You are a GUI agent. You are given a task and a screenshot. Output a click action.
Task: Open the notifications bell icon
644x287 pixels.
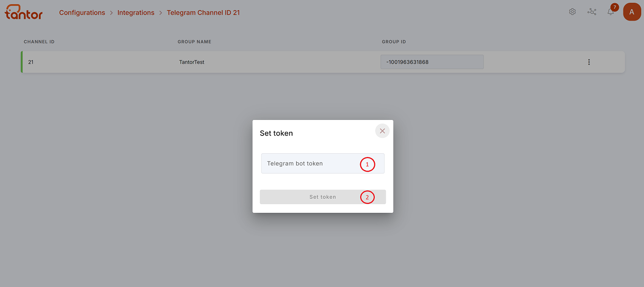pos(611,12)
